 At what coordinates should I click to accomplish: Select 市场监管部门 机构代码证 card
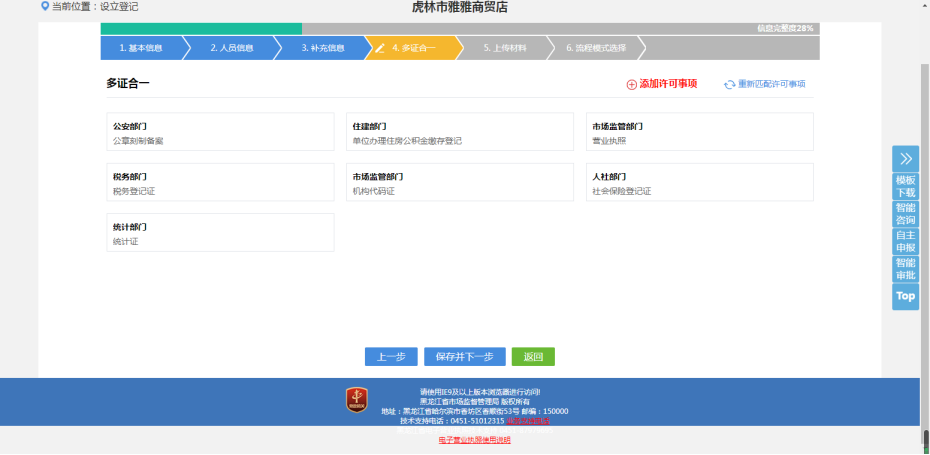(460, 182)
